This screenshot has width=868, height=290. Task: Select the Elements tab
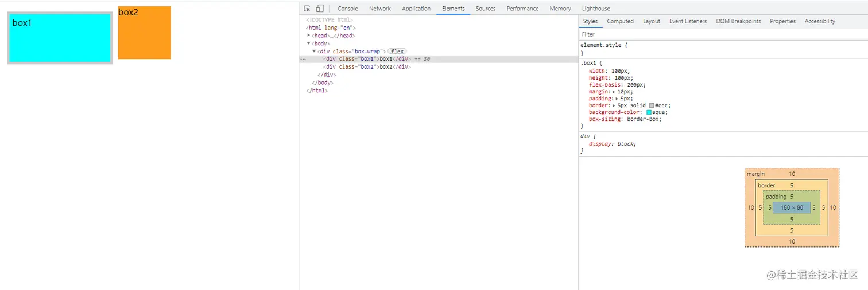tap(453, 9)
